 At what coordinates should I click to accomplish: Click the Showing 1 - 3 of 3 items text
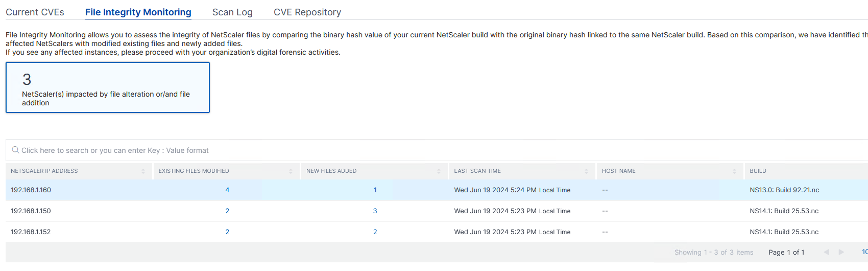pos(714,252)
